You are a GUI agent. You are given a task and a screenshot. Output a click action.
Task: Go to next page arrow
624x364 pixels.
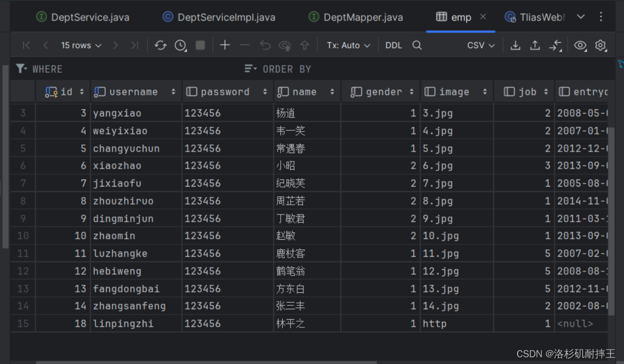coord(116,45)
